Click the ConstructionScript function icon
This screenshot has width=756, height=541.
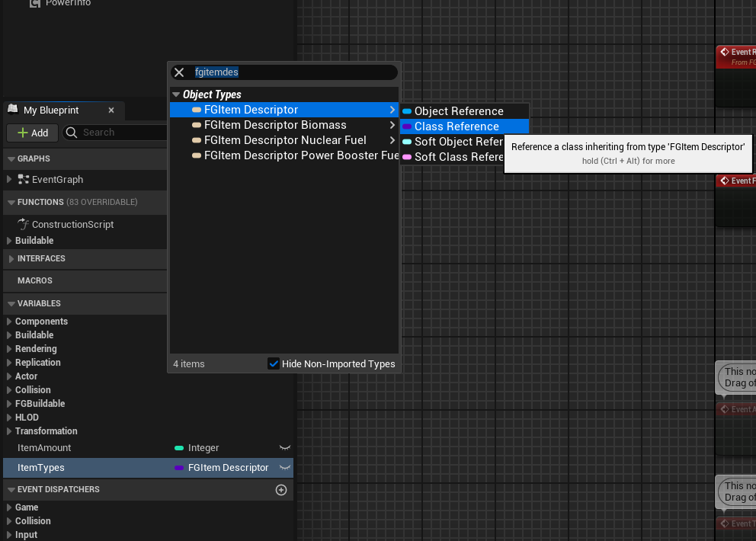click(23, 224)
